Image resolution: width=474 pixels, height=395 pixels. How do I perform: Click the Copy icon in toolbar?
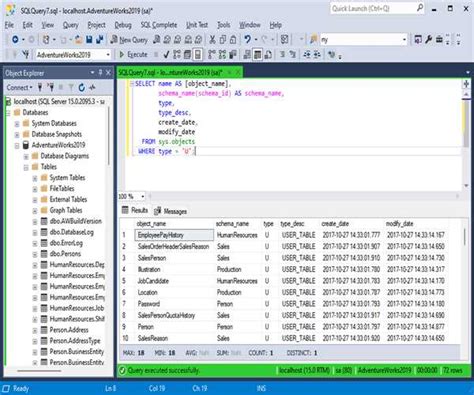coord(222,40)
